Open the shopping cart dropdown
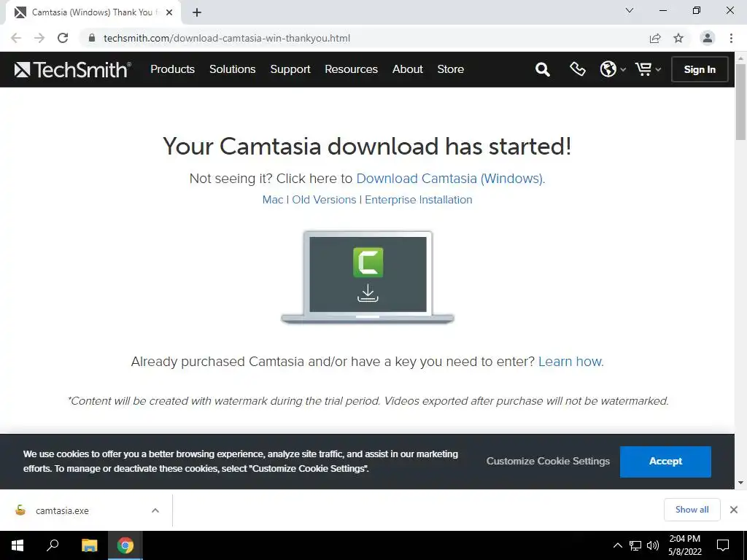747x560 pixels. pos(648,69)
